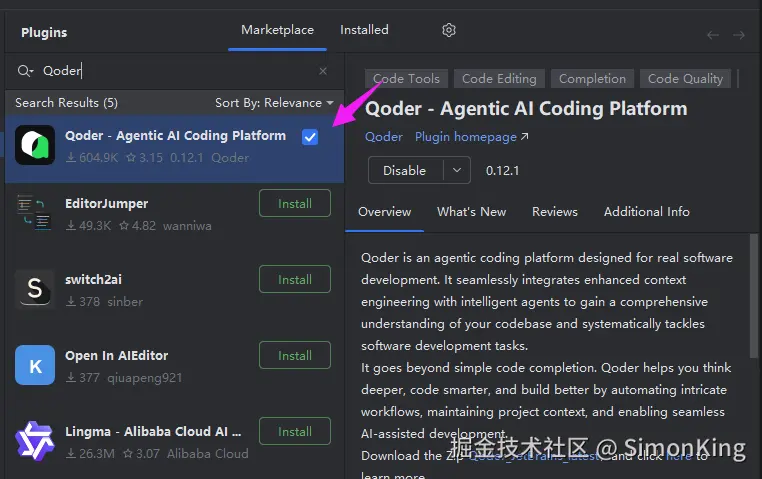Click the Qoder plugin logo icon
The width and height of the screenshot is (762, 479).
pyautogui.click(x=35, y=145)
